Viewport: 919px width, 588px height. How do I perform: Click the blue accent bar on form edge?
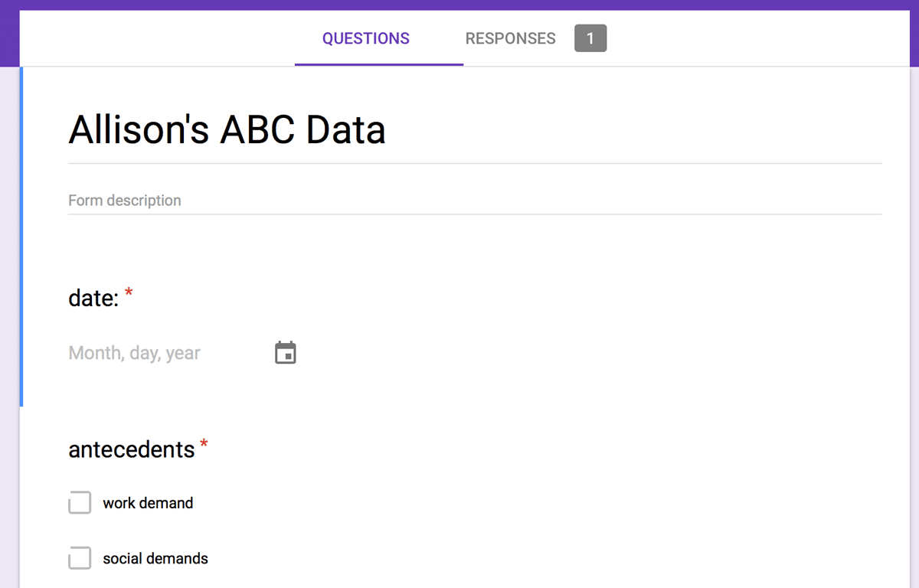21,230
